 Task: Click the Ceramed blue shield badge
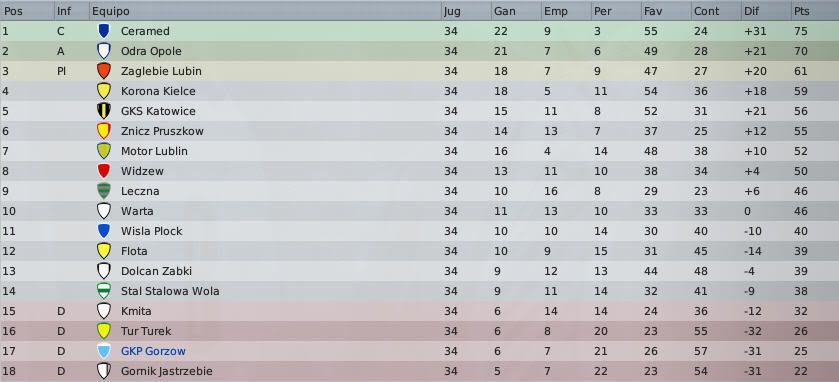pos(103,31)
